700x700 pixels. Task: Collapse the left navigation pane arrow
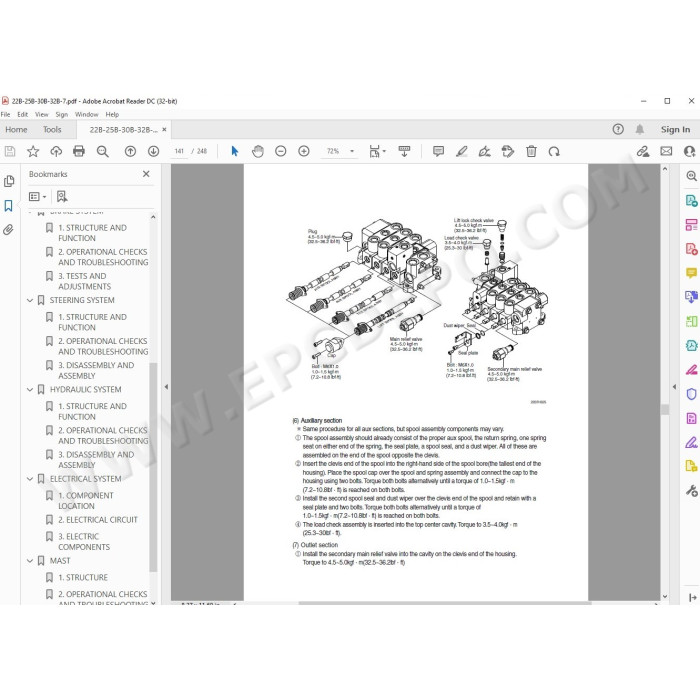[x=166, y=387]
